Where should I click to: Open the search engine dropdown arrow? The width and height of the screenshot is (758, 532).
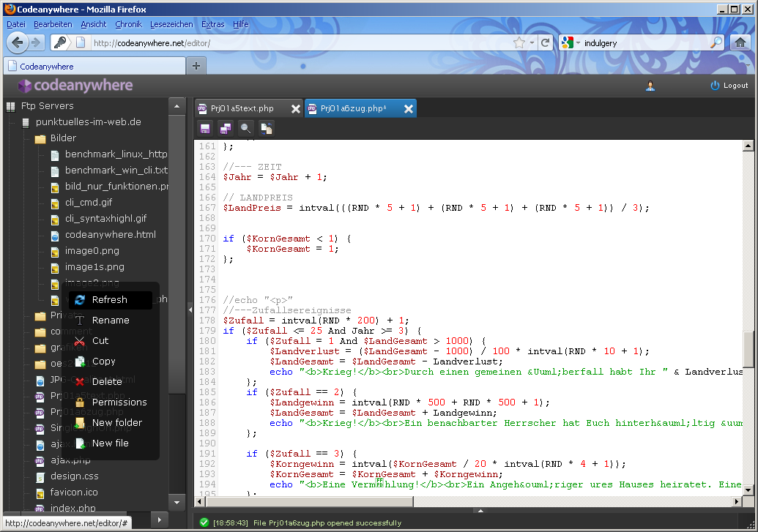click(x=578, y=43)
